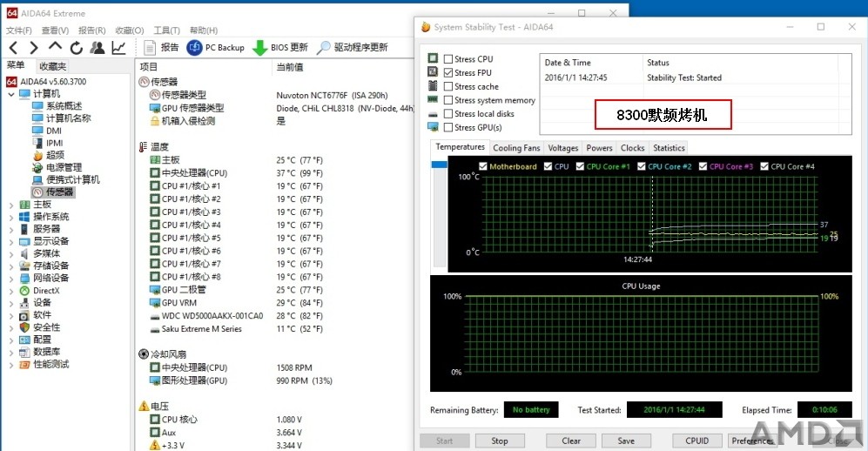The width and height of the screenshot is (868, 451).
Task: Go forward with the right arrow toolbar icon
Action: pos(34,48)
